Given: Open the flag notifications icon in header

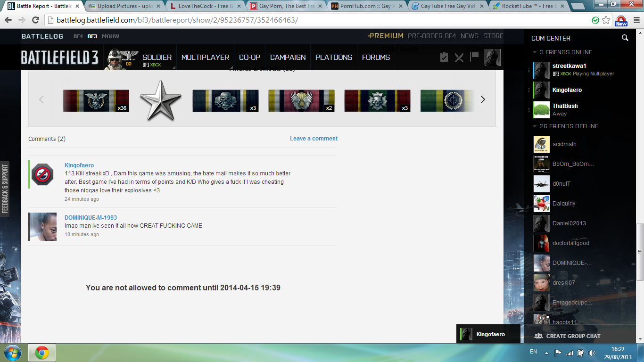Looking at the screenshot, I should coord(474,57).
